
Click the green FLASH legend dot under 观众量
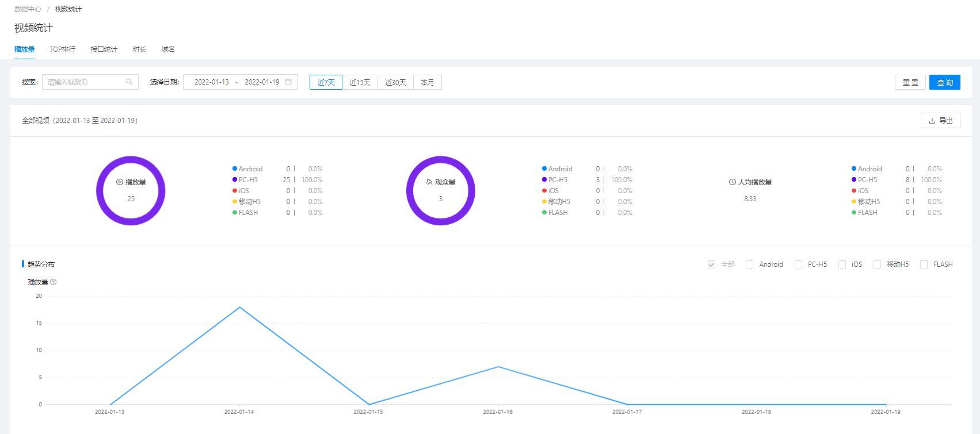coord(544,212)
